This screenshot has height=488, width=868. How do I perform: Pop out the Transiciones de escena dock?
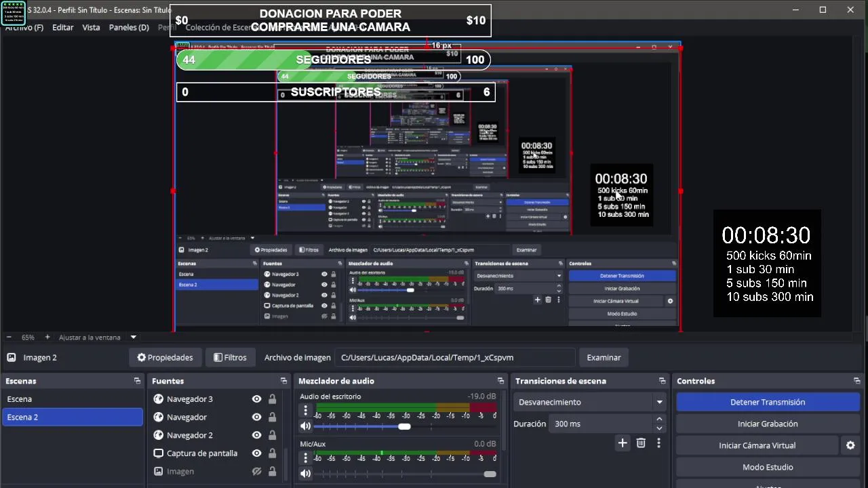tap(662, 381)
